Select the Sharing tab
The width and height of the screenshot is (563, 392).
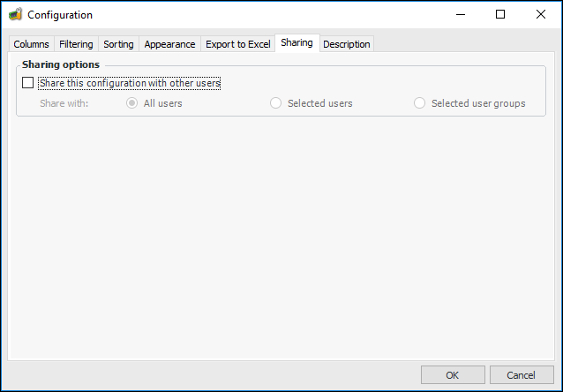(297, 42)
